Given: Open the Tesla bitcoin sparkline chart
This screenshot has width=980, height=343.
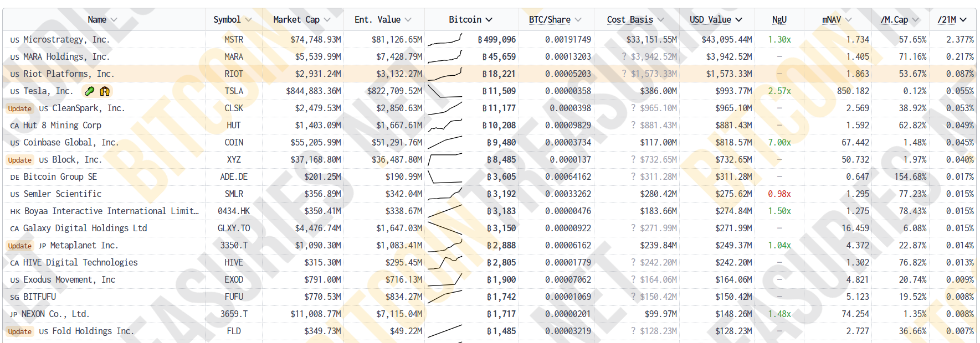Looking at the screenshot, I should pyautogui.click(x=445, y=91).
